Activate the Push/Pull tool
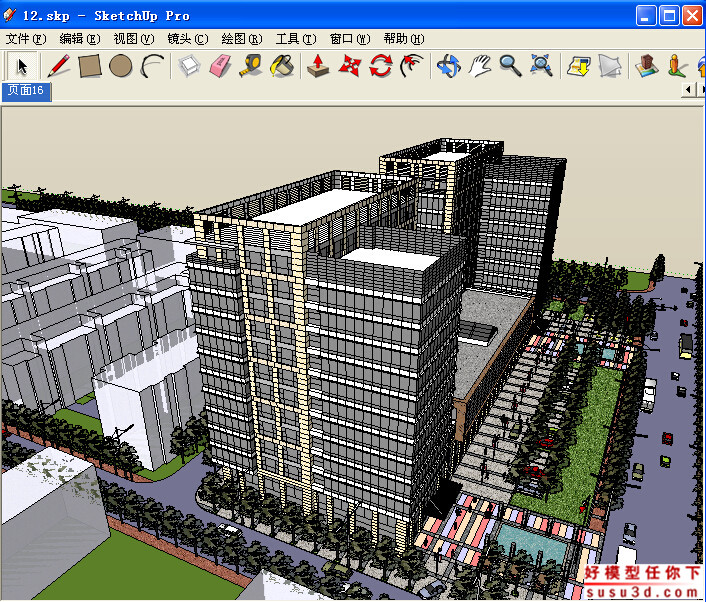706x602 pixels. click(318, 66)
